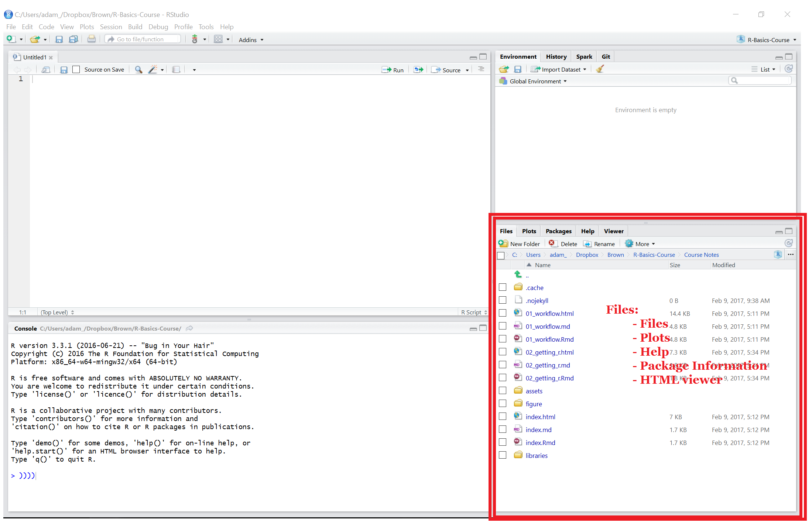The image size is (812, 521).
Task: Enable the Source on Save checkbox
Action: tap(76, 69)
